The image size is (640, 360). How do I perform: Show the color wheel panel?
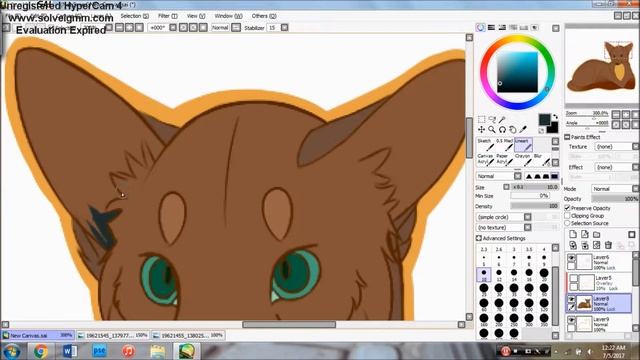(x=480, y=27)
